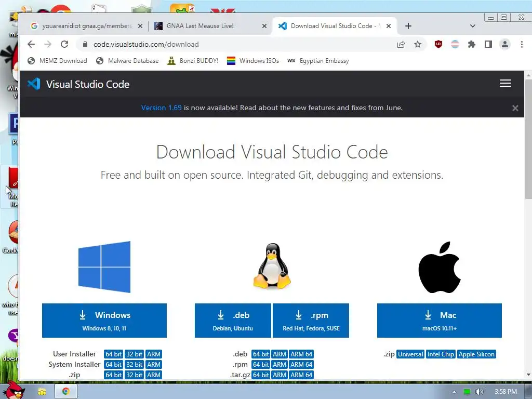The image size is (532, 399).
Task: Open a new tab with the plus button
Action: tap(408, 26)
